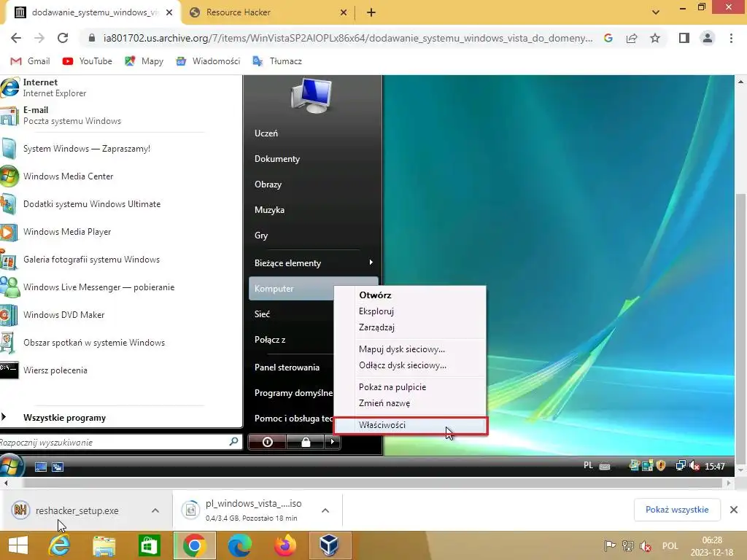Viewport: 747px width, 560px height.
Task: Open YouTube bookmark
Action: coord(88,61)
